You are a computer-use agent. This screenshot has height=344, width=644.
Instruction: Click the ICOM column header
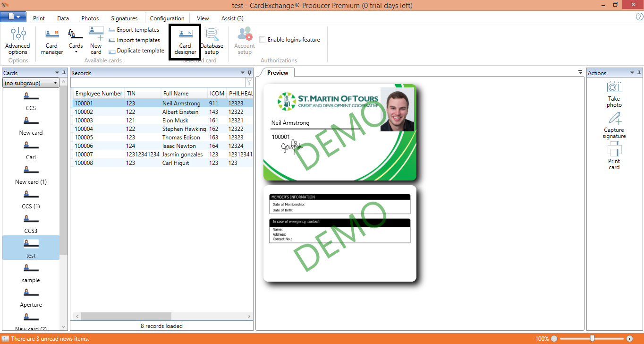point(217,94)
